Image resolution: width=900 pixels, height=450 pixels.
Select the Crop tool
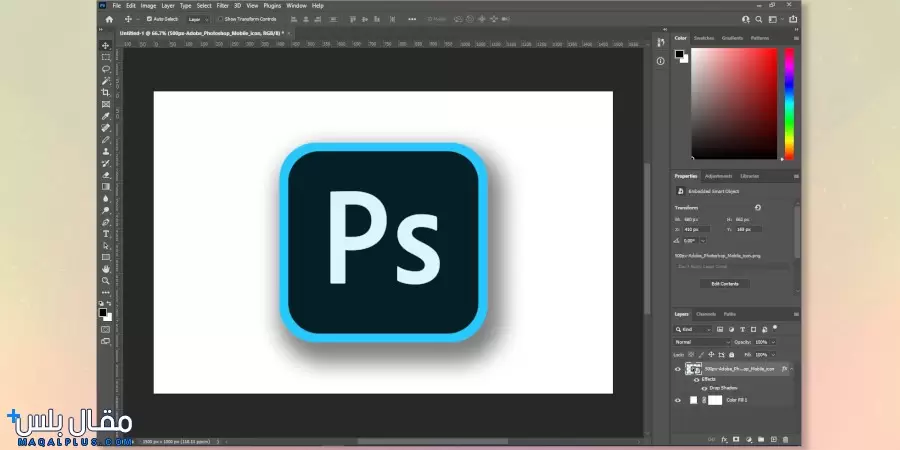pos(106,92)
